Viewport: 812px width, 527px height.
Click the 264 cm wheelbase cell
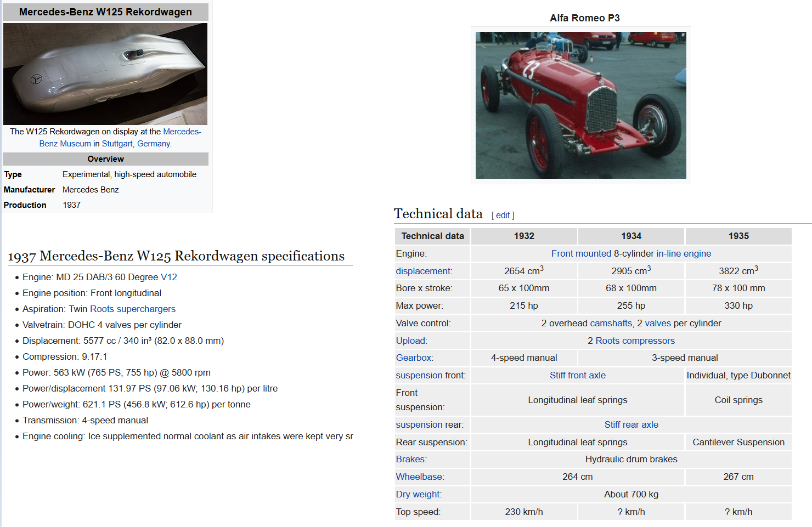point(578,477)
